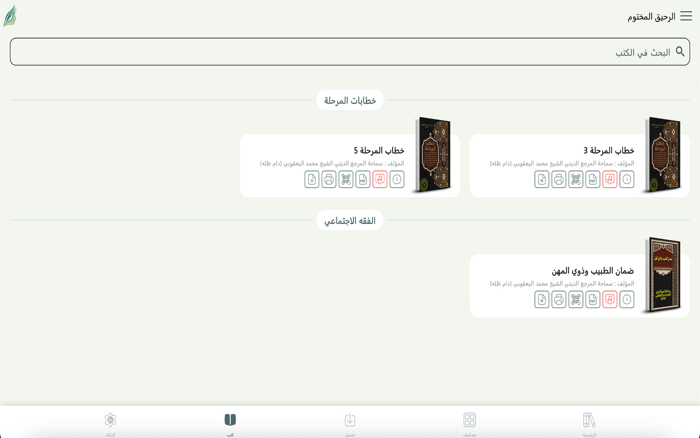This screenshot has height=438, width=700.
Task: Click the title خطاب المرحلة 5
Action: [379, 150]
